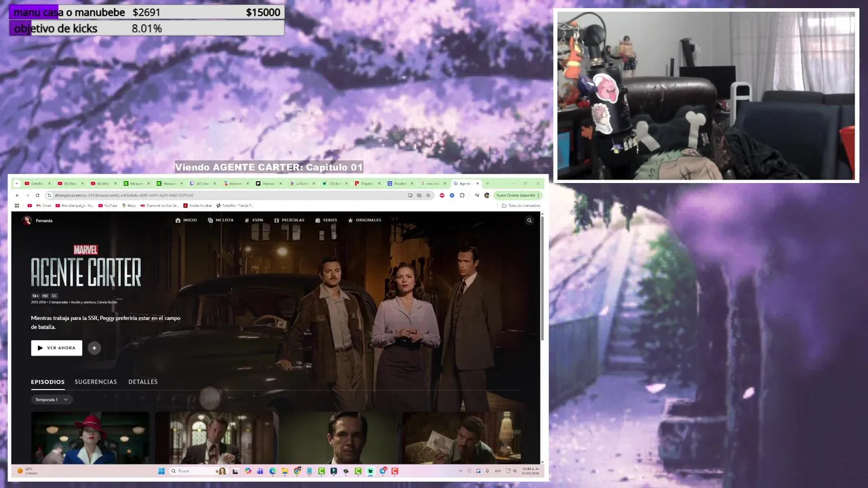868x488 pixels.
Task: Click the cast screen icon in address bar
Action: tap(410, 195)
